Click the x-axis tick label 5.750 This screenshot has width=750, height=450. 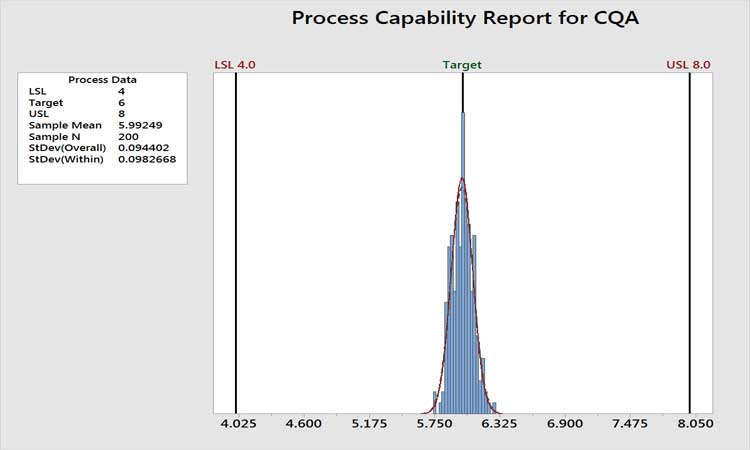434,424
